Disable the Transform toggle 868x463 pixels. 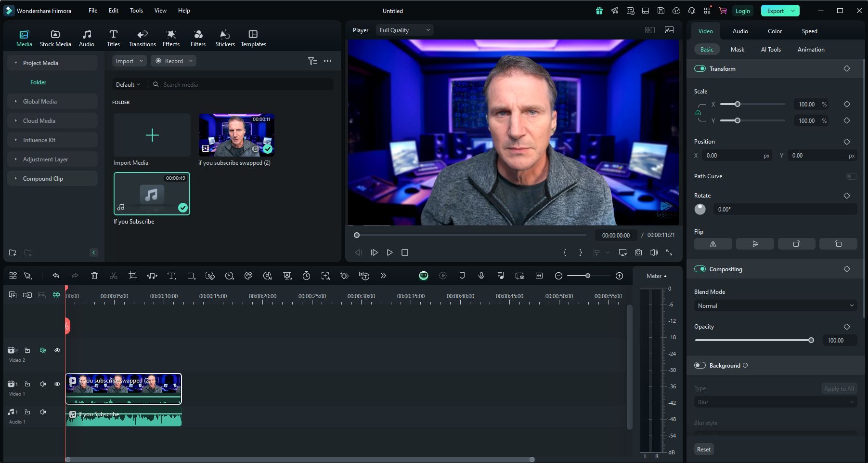[700, 68]
